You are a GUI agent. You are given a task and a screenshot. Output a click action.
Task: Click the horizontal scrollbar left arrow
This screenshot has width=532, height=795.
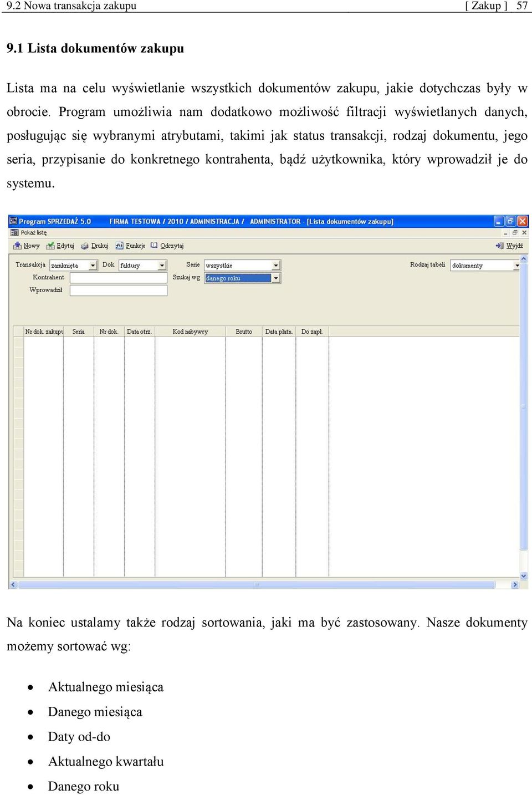pyautogui.click(x=13, y=584)
